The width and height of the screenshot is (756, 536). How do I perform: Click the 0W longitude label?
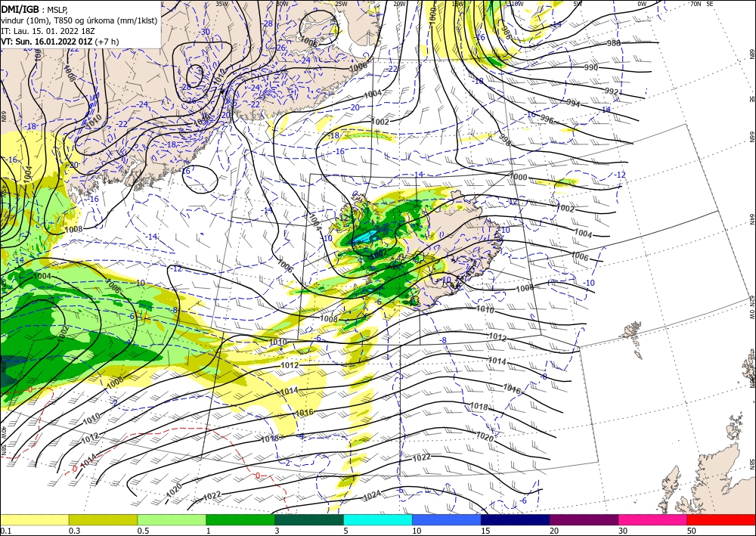tap(642, 3)
